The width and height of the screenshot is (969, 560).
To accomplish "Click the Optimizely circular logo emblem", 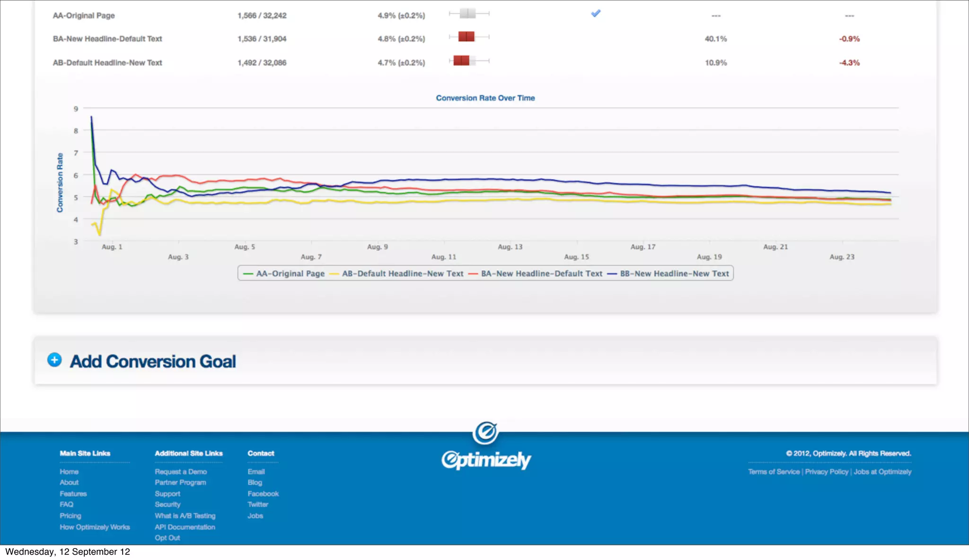I will [485, 432].
